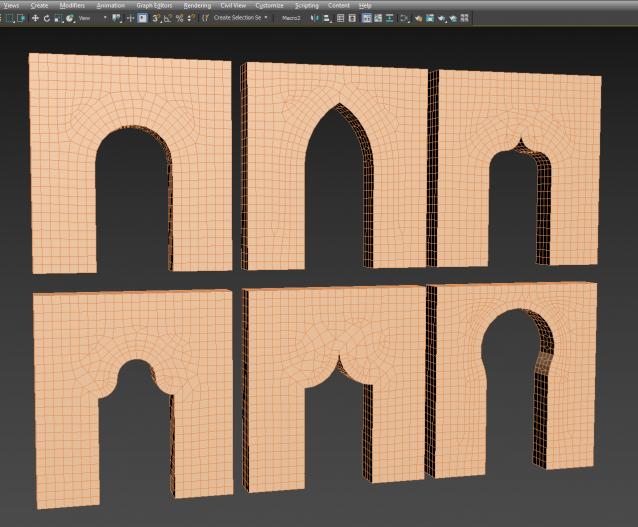The height and width of the screenshot is (527, 638).
Task: Activate the Select and Place tool
Action: [70, 18]
